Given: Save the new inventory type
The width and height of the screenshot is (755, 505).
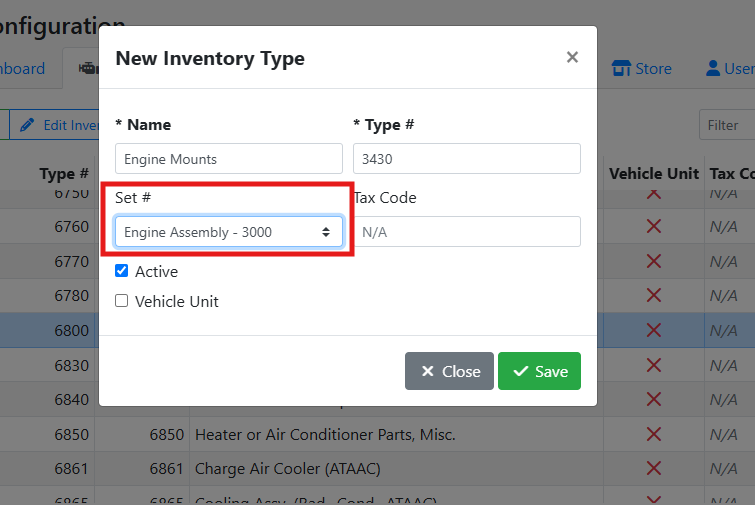Looking at the screenshot, I should pyautogui.click(x=539, y=371).
